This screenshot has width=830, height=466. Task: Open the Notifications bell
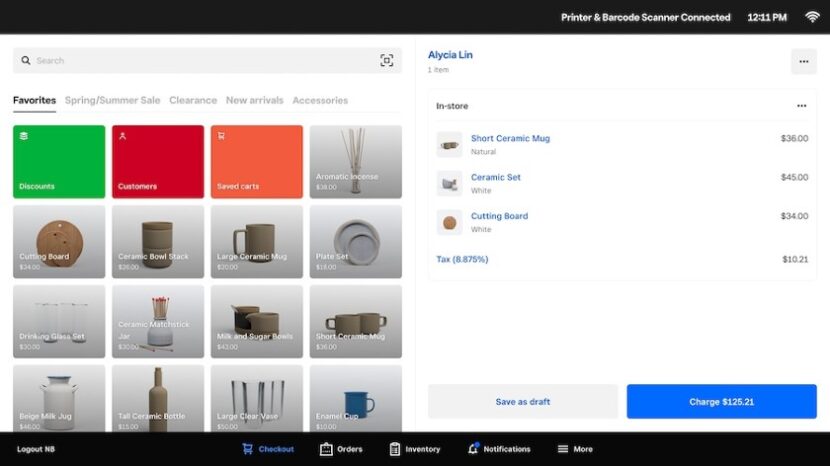(473, 449)
